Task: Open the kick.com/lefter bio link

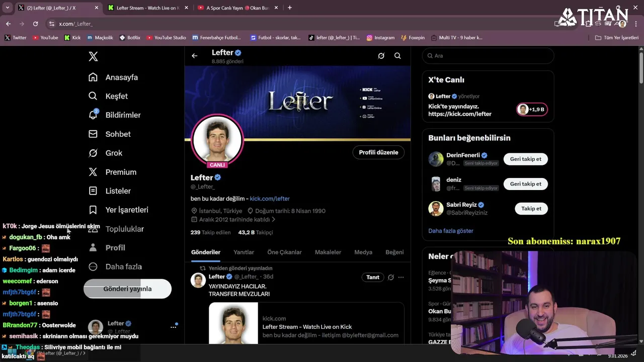Action: [x=270, y=199]
